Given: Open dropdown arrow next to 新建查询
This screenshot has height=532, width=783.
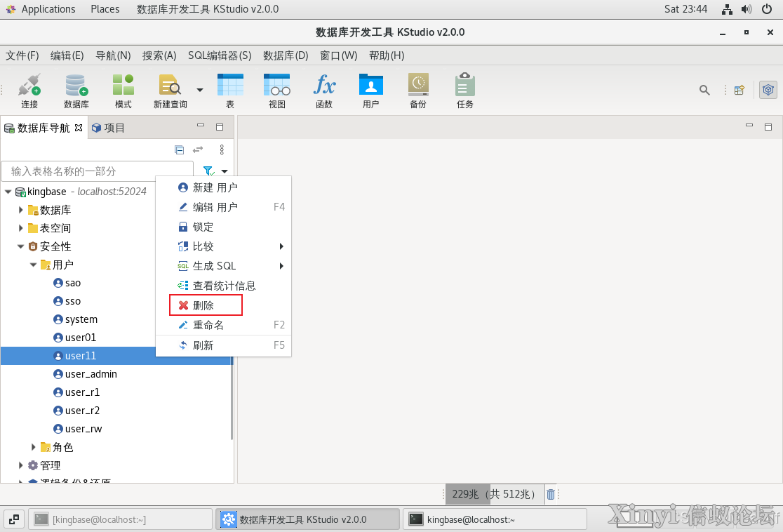Looking at the screenshot, I should [200, 90].
